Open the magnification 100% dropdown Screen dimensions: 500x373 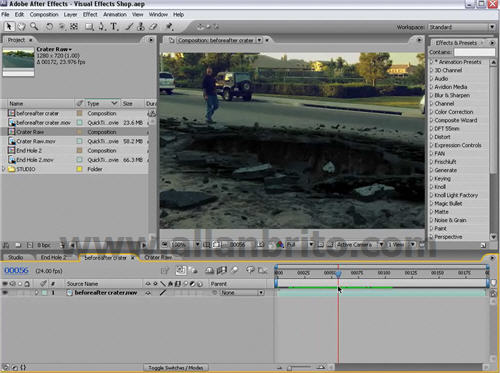pos(185,245)
